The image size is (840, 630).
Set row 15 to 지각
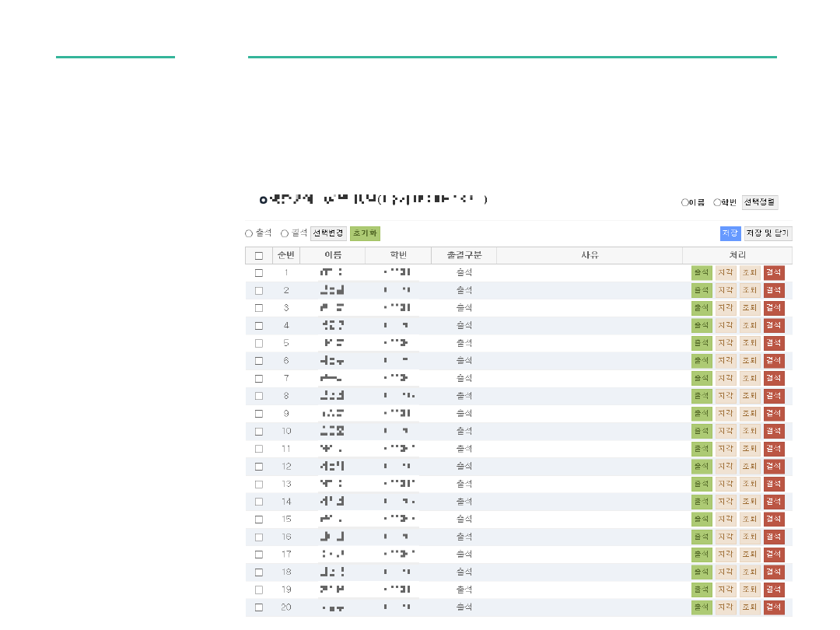725,519
